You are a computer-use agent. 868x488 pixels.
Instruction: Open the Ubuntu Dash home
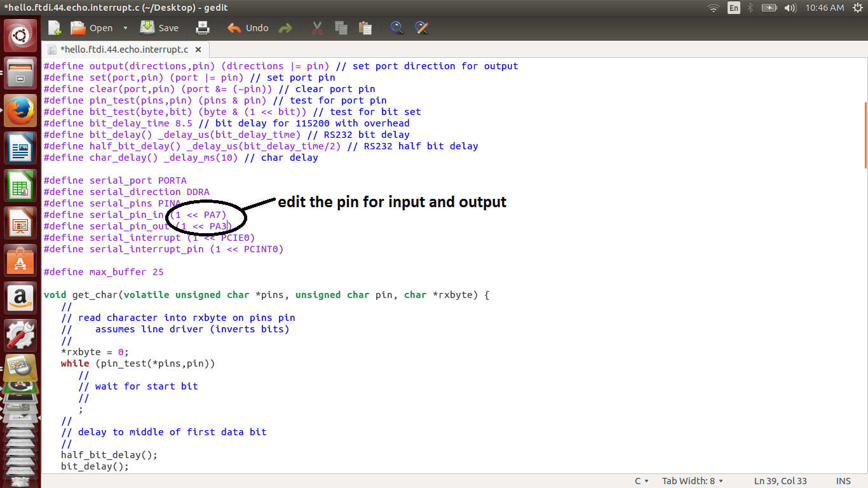20,36
